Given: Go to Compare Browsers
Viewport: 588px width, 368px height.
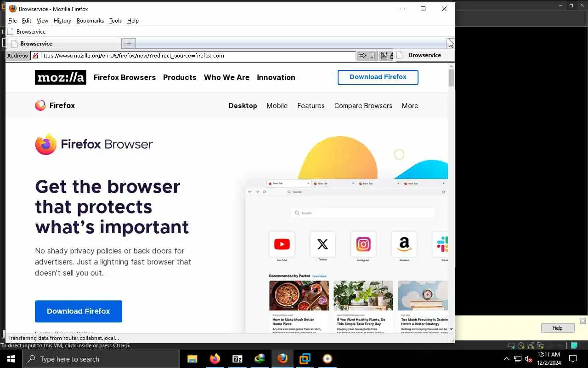Looking at the screenshot, I should [x=363, y=106].
